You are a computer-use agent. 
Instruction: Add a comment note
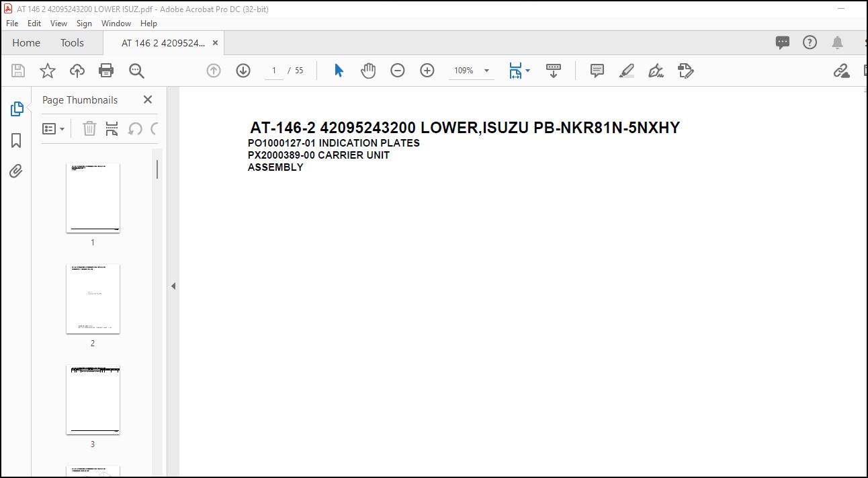(x=597, y=71)
